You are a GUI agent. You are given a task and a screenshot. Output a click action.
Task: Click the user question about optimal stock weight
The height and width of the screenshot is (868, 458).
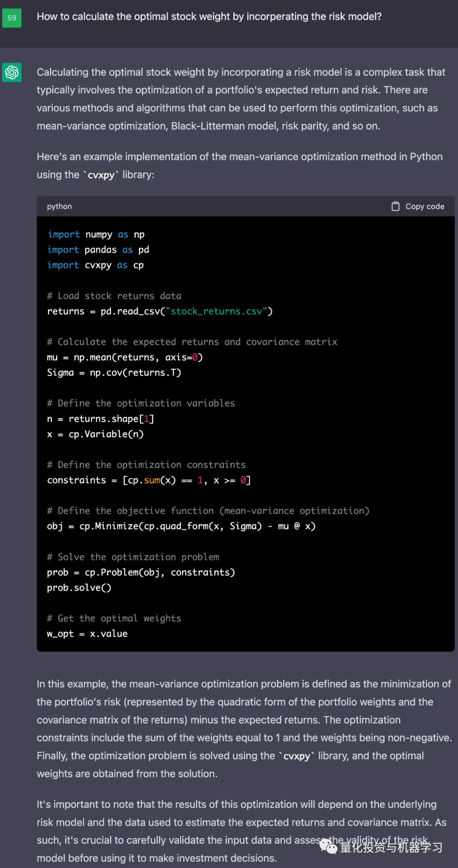coord(209,17)
